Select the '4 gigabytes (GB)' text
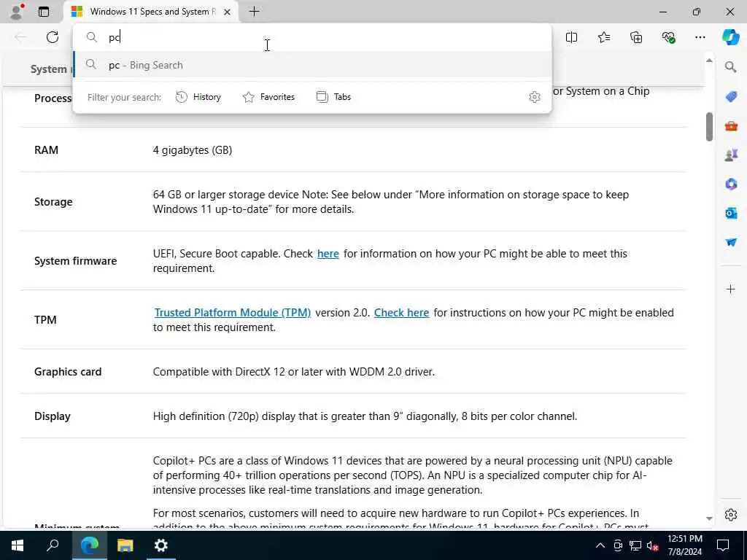Screen dimensions: 747x560 pyautogui.click(x=193, y=150)
